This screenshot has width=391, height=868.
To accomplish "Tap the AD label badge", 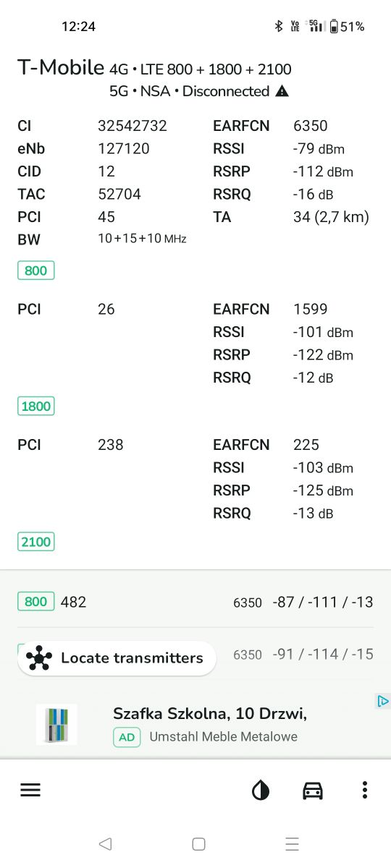I will [x=127, y=737].
